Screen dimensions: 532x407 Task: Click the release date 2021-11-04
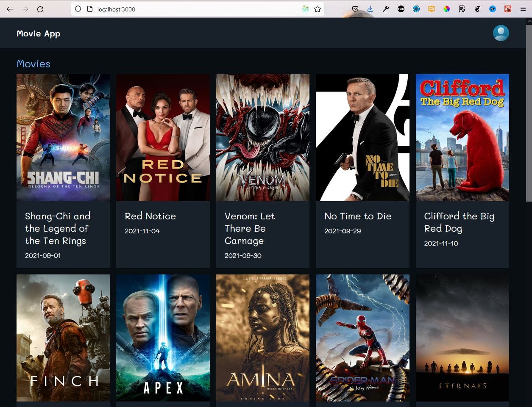click(142, 231)
